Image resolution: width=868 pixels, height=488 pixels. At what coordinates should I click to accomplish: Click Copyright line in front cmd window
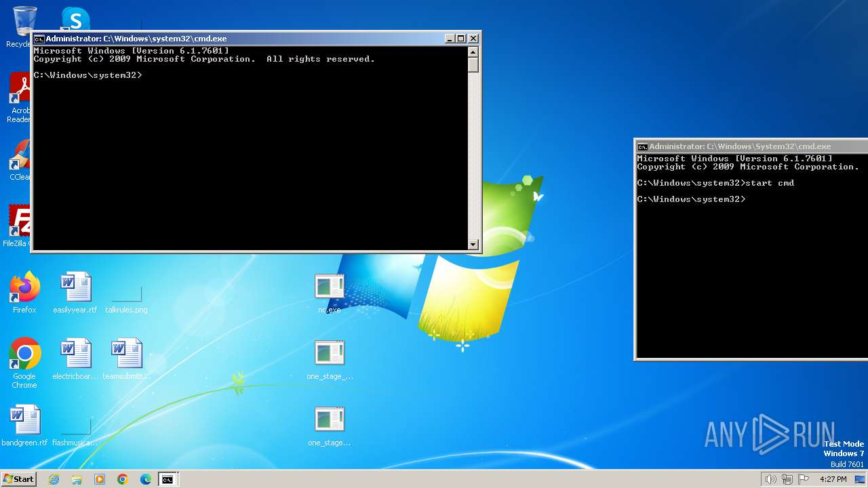click(x=204, y=59)
